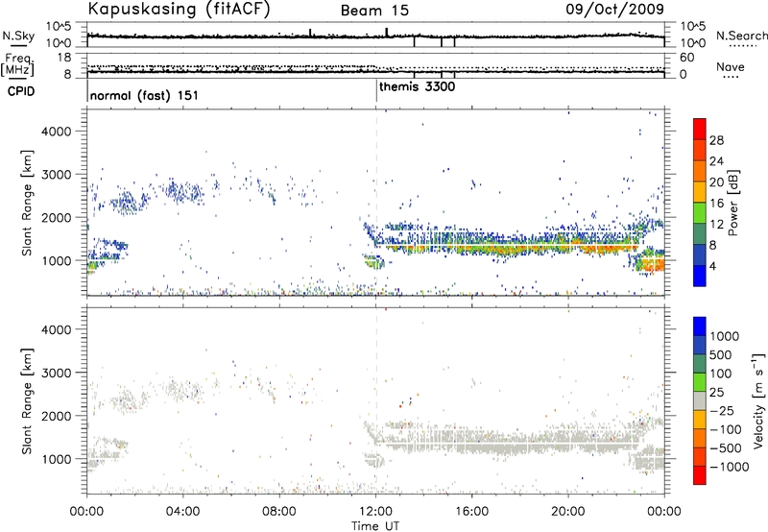Click the '12' power colorbar label

[716, 225]
